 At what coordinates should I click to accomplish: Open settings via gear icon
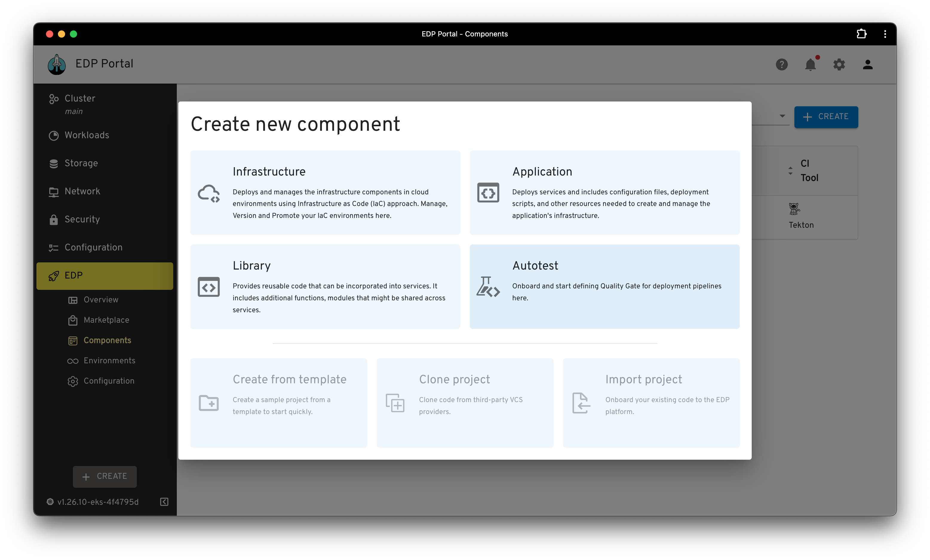pyautogui.click(x=839, y=64)
